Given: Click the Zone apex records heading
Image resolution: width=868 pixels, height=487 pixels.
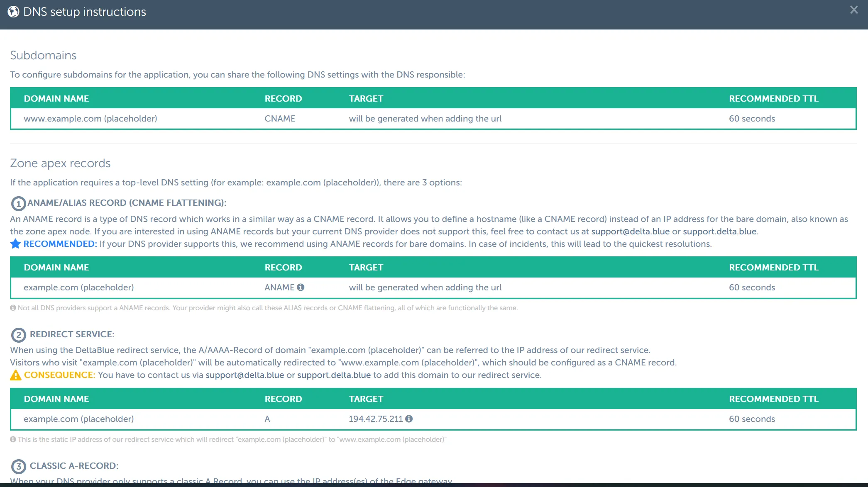Looking at the screenshot, I should 60,163.
